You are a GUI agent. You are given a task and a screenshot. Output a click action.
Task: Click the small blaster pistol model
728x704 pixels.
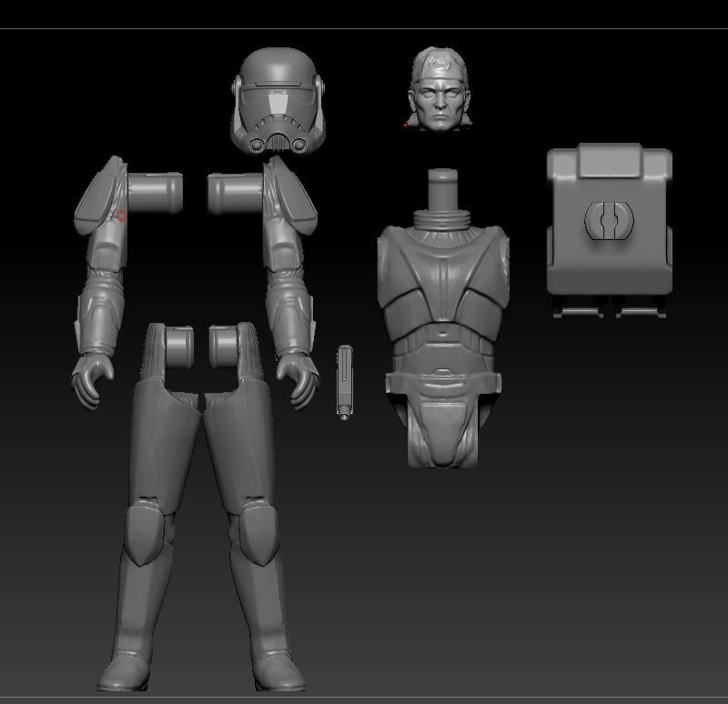[x=345, y=382]
